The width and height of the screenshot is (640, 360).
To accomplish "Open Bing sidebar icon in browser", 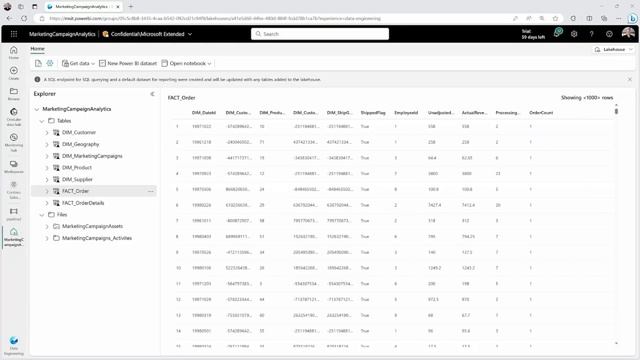I will [x=632, y=18].
